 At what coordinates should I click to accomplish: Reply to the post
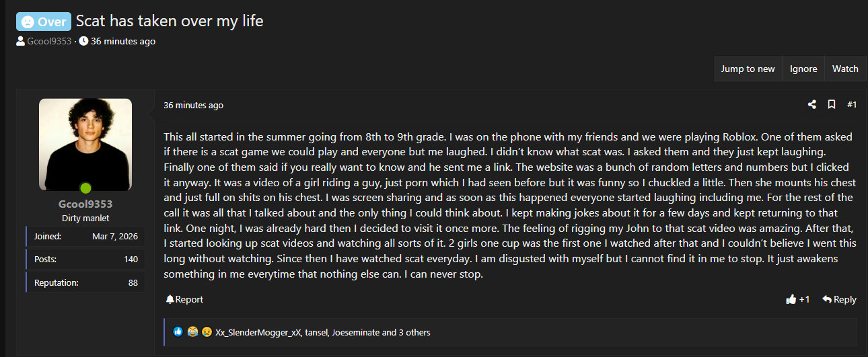(839, 299)
